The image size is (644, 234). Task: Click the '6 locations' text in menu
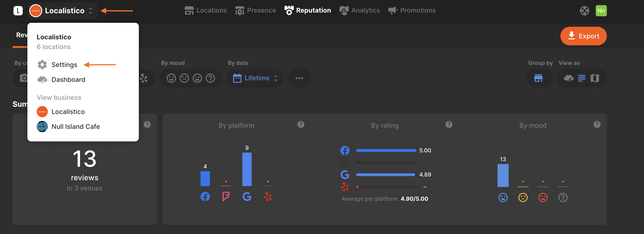click(x=53, y=47)
